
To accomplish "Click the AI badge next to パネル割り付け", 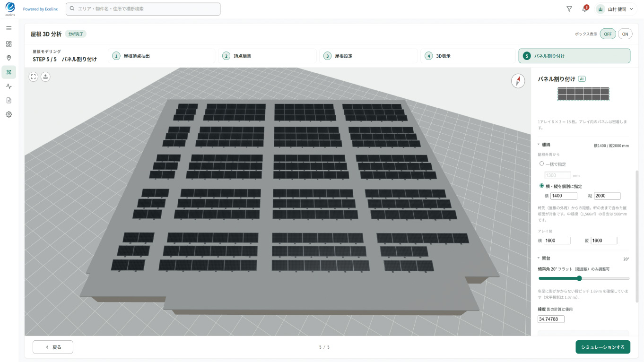I will [x=582, y=79].
